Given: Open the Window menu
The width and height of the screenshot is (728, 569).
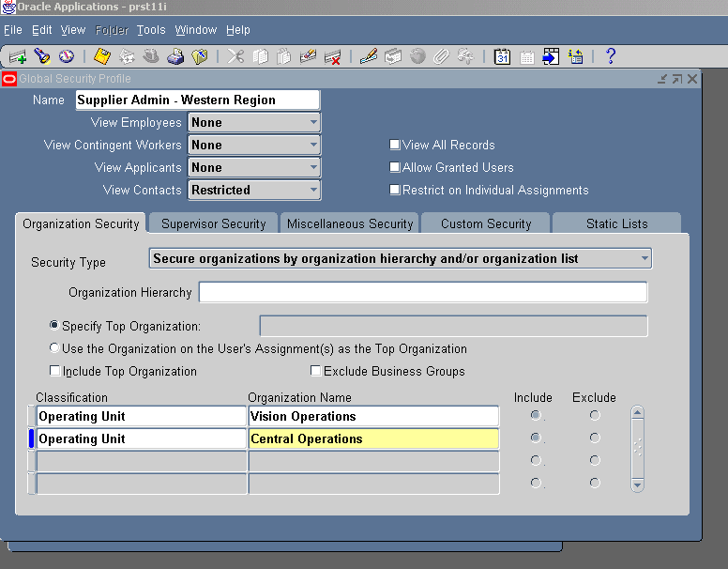Looking at the screenshot, I should [196, 30].
